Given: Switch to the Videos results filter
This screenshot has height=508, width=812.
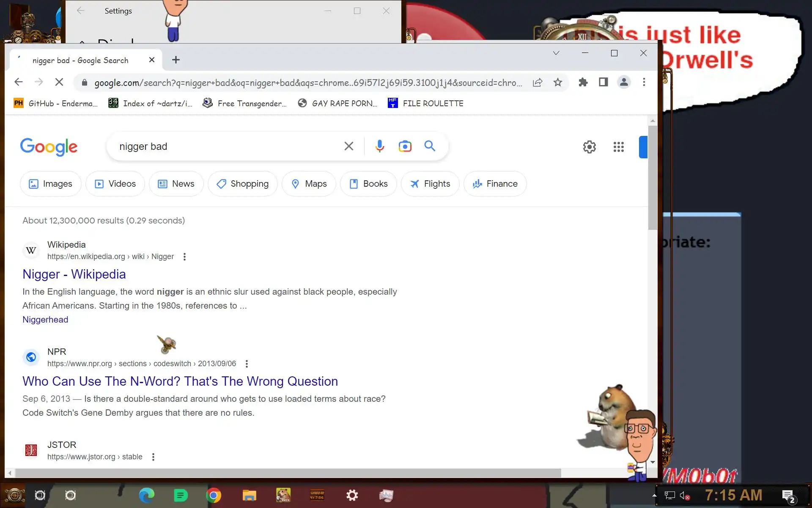Looking at the screenshot, I should click(115, 184).
